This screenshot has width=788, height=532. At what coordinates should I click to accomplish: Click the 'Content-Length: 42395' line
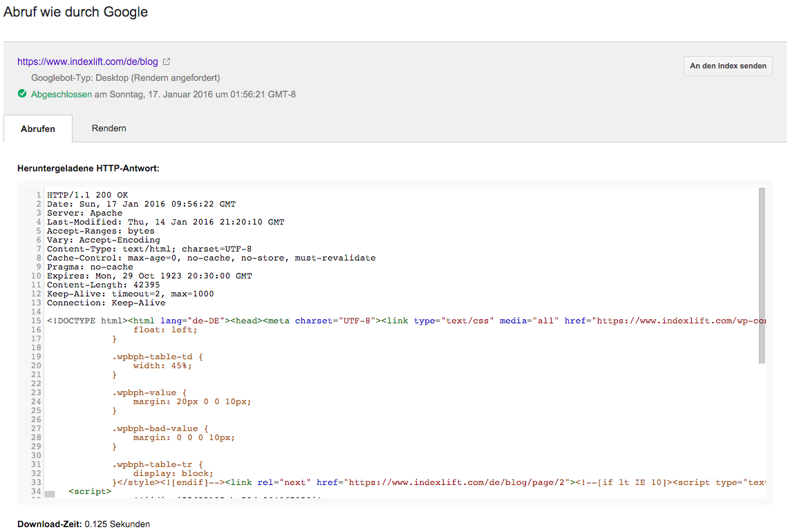coord(104,285)
